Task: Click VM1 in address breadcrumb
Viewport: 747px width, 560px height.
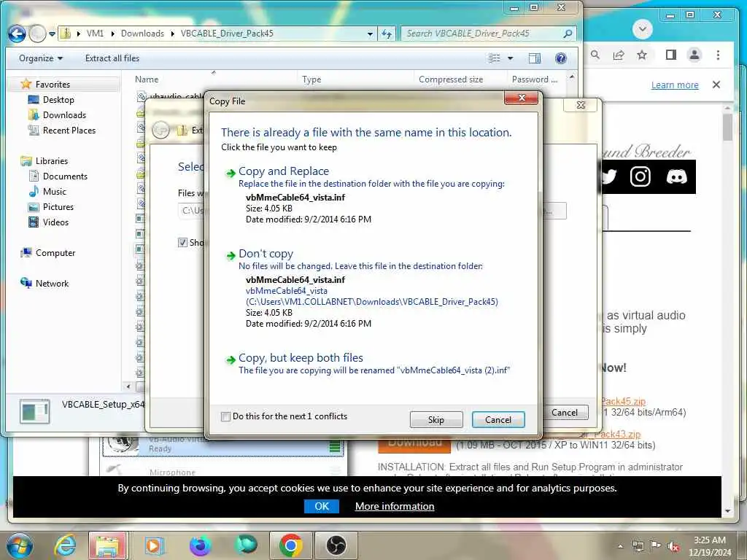Action: coord(95,34)
